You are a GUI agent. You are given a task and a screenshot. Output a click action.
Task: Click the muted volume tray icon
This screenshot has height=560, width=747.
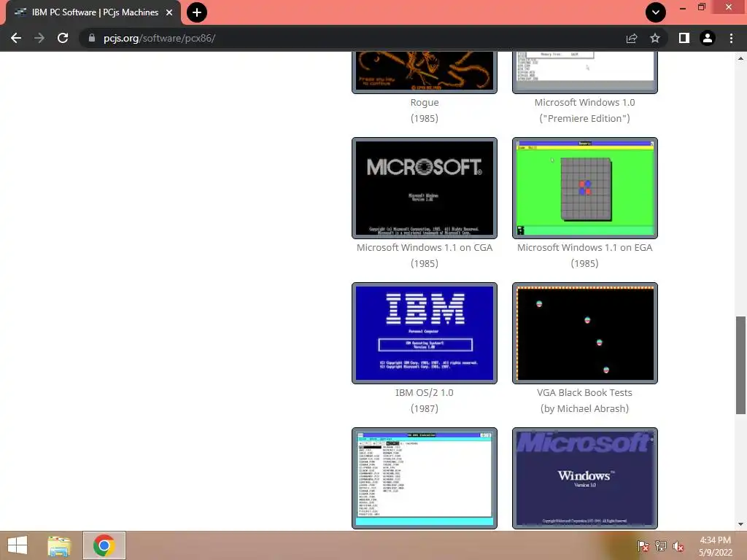(678, 546)
